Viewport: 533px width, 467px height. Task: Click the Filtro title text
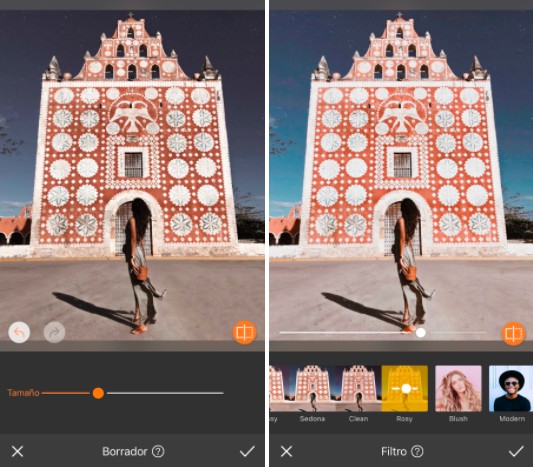pos(394,451)
